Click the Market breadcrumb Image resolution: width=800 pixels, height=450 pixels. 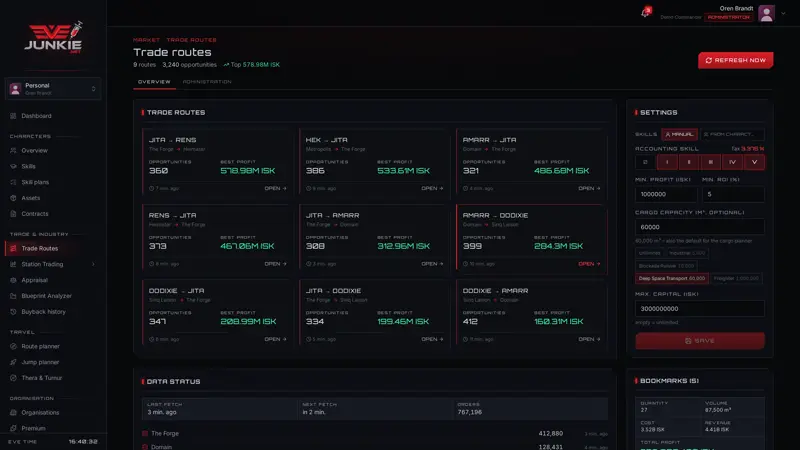tap(146, 40)
